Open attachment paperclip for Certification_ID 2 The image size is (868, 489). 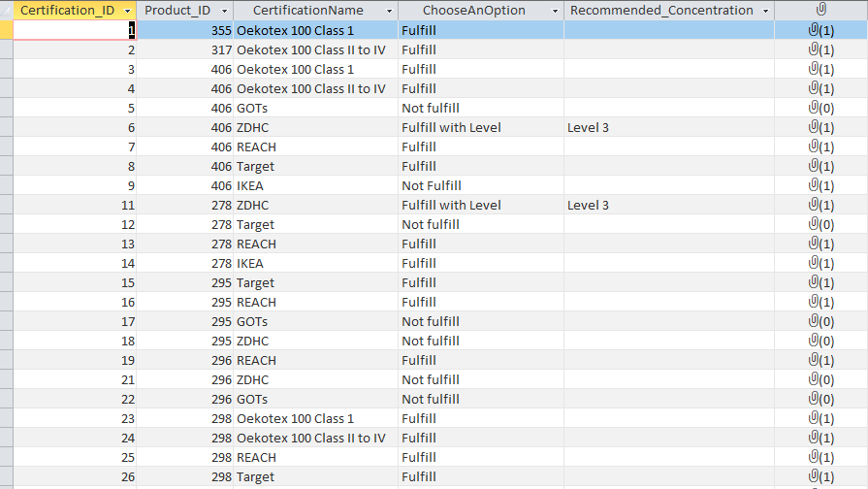(x=813, y=49)
